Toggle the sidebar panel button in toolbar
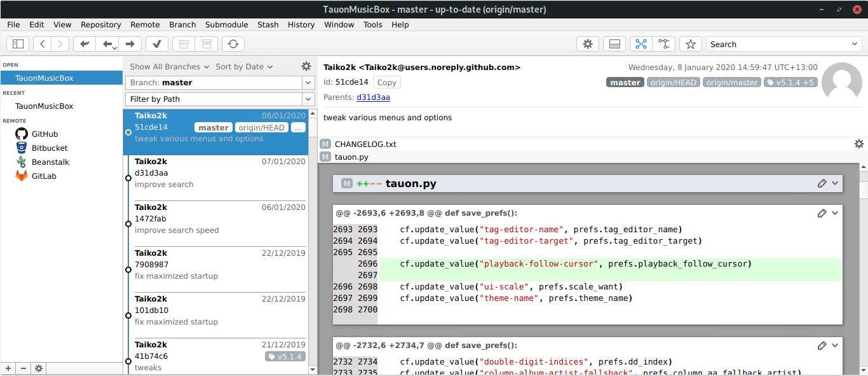Viewport: 868px width, 376px height. (18, 44)
